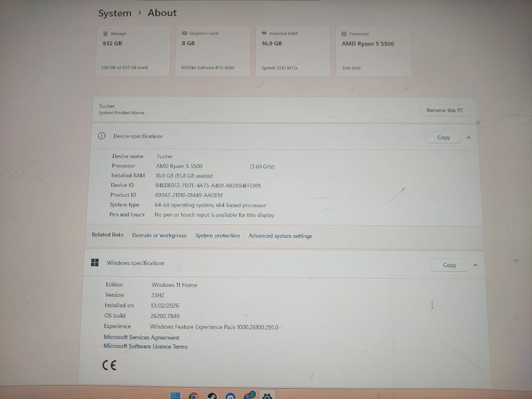Open the Installed RAM 16,0 GB card
532x399 pixels.
point(293,51)
